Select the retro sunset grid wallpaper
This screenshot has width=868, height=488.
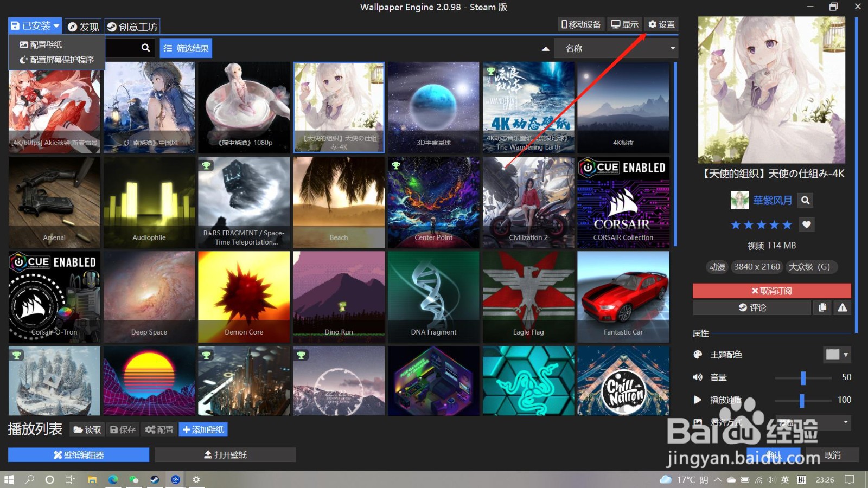[149, 381]
